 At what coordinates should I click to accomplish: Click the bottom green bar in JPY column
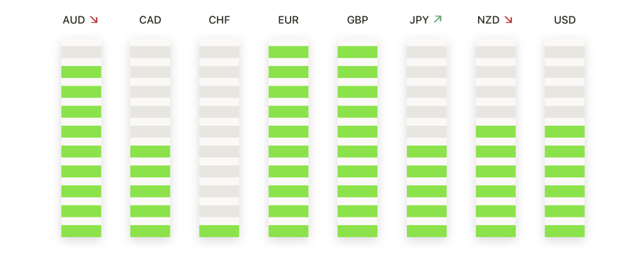[427, 231]
